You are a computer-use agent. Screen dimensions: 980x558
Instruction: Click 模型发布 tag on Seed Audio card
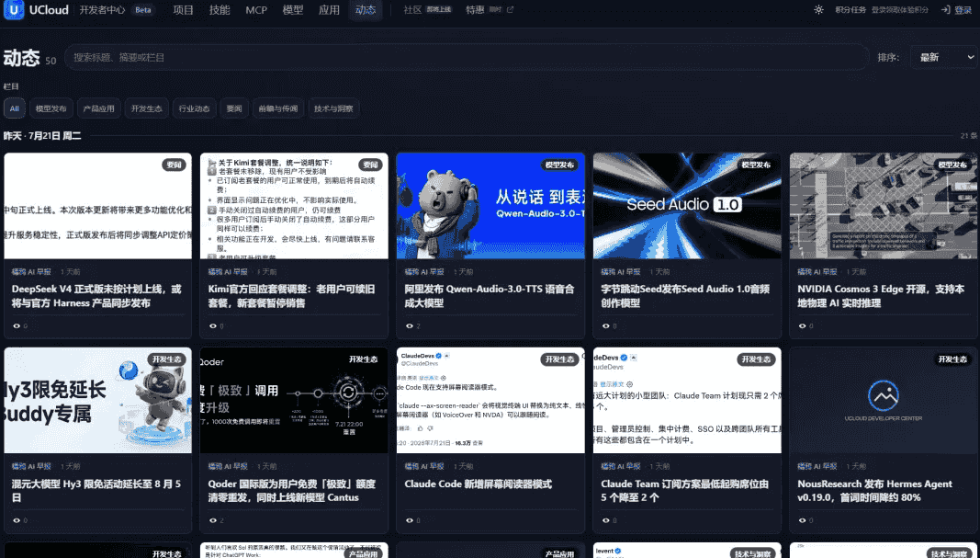click(756, 165)
